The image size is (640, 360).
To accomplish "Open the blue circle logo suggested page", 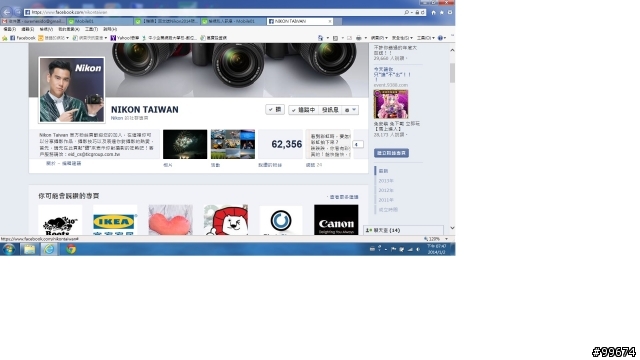I will [x=281, y=220].
